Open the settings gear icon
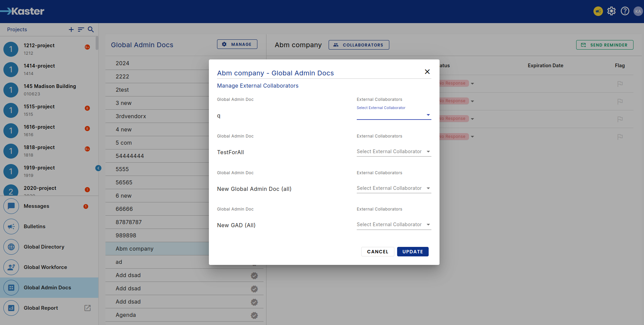The height and width of the screenshot is (325, 644). 611,11
